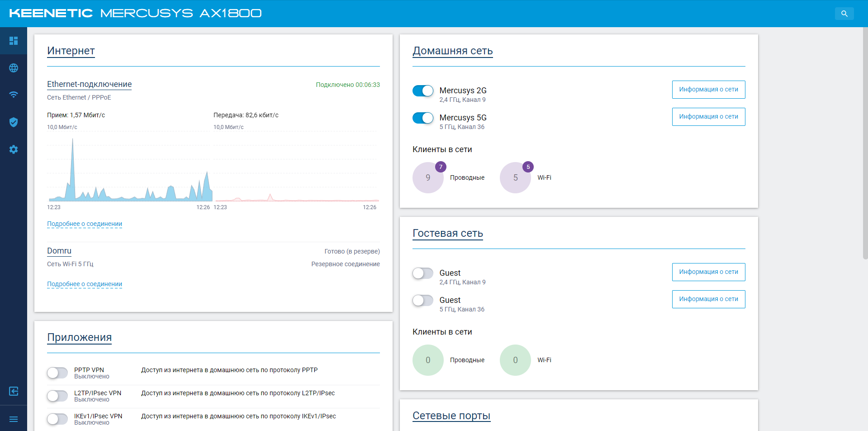Open the Интернет section heading
The height and width of the screenshot is (431, 868).
(71, 51)
